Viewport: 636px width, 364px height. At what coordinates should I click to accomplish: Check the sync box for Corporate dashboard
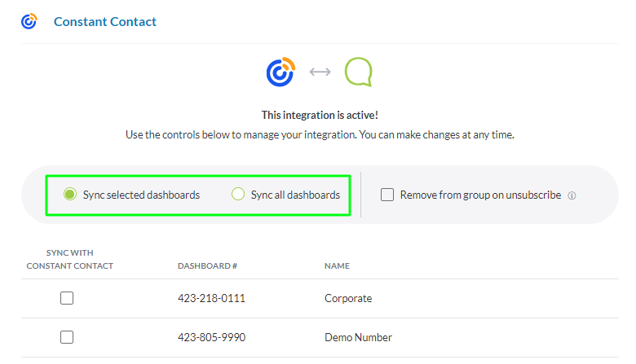[67, 298]
